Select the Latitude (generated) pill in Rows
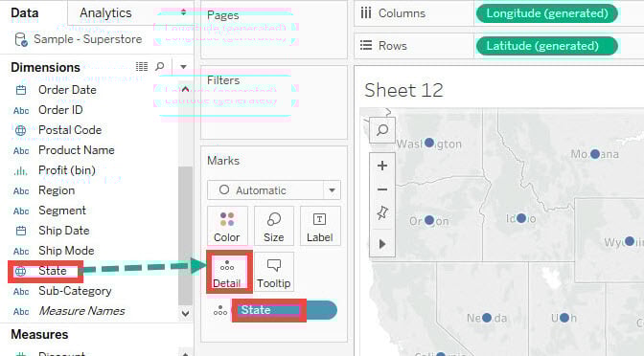This screenshot has height=356, width=644. point(546,46)
